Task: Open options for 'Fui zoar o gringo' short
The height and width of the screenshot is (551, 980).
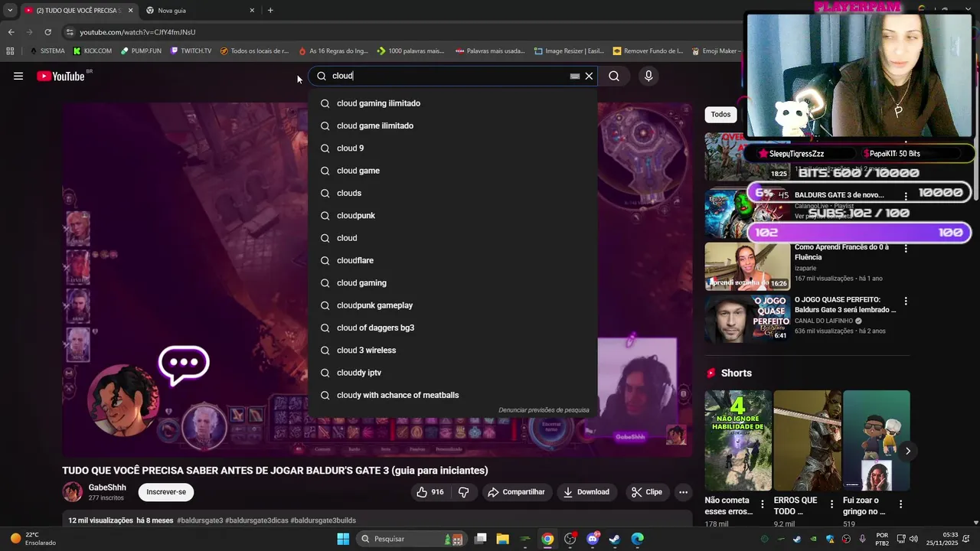Action: [900, 504]
